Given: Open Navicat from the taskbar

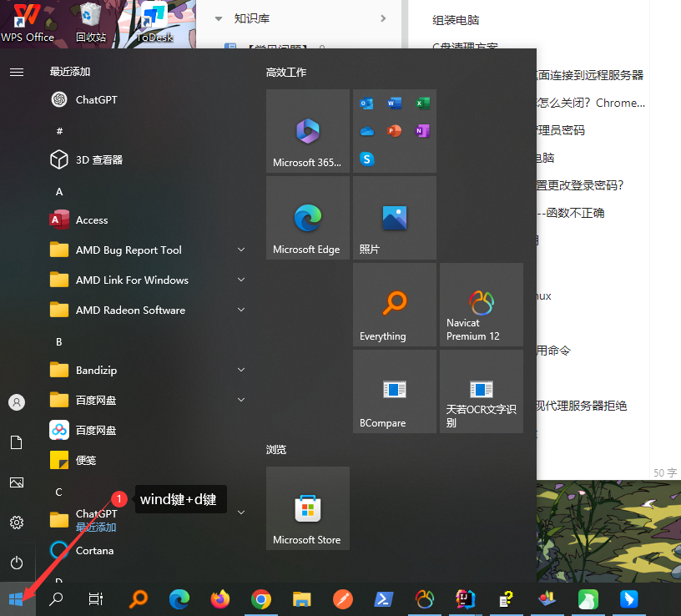Looking at the screenshot, I should point(424,599).
